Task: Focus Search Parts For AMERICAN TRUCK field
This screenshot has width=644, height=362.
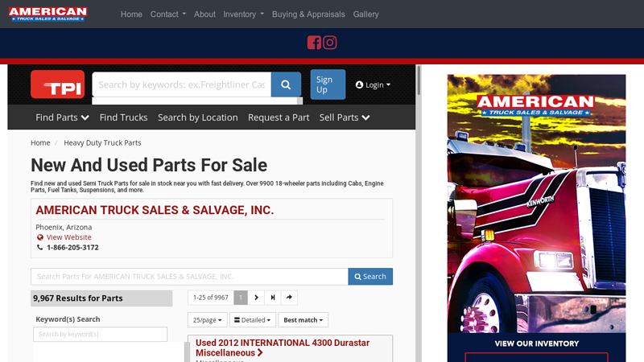Action: pos(189,277)
